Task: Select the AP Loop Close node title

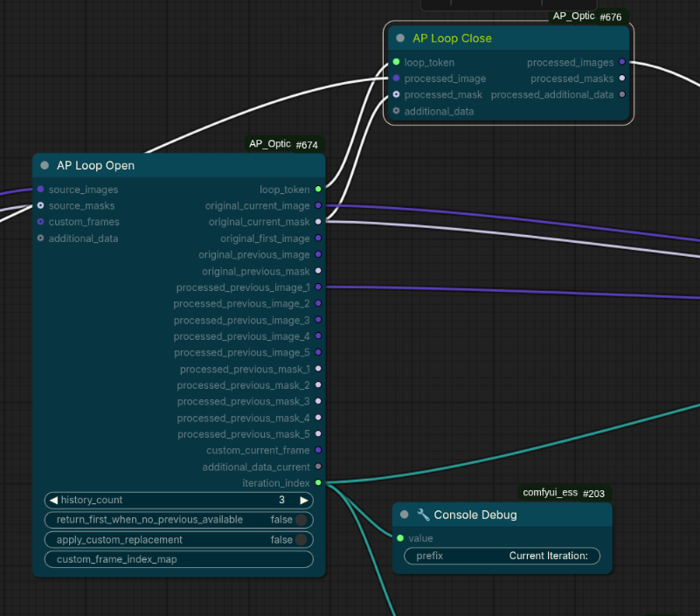Action: (452, 38)
